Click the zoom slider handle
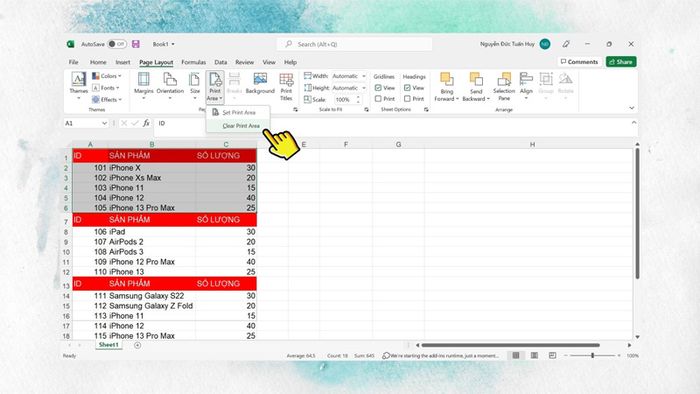The height and width of the screenshot is (394, 700). (592, 355)
